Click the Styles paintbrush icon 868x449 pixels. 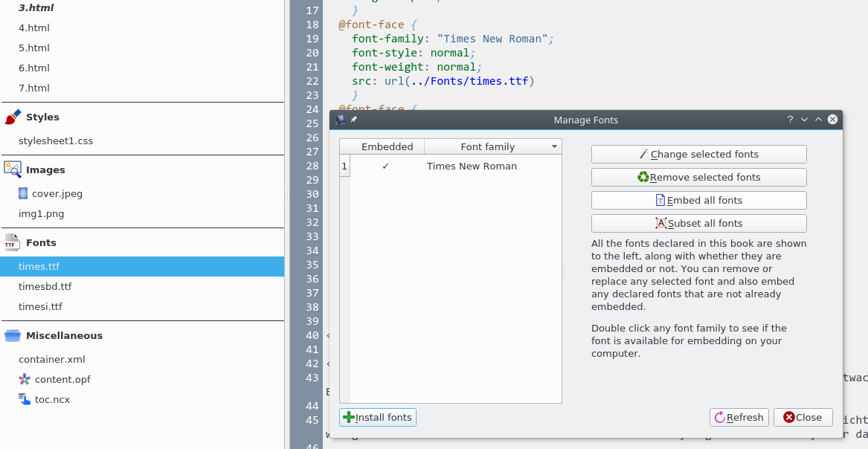(x=12, y=117)
